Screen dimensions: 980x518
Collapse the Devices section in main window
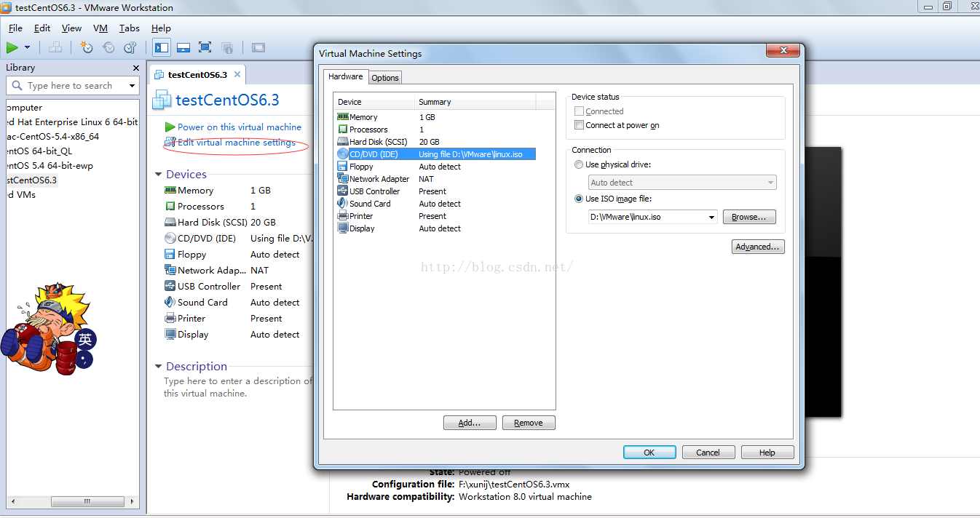coord(159,175)
